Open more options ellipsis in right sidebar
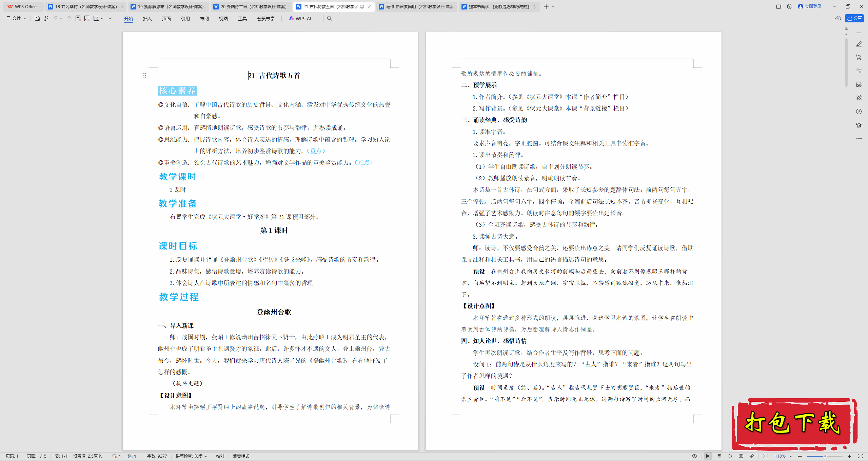The height and width of the screenshot is (461, 868). coord(859,139)
